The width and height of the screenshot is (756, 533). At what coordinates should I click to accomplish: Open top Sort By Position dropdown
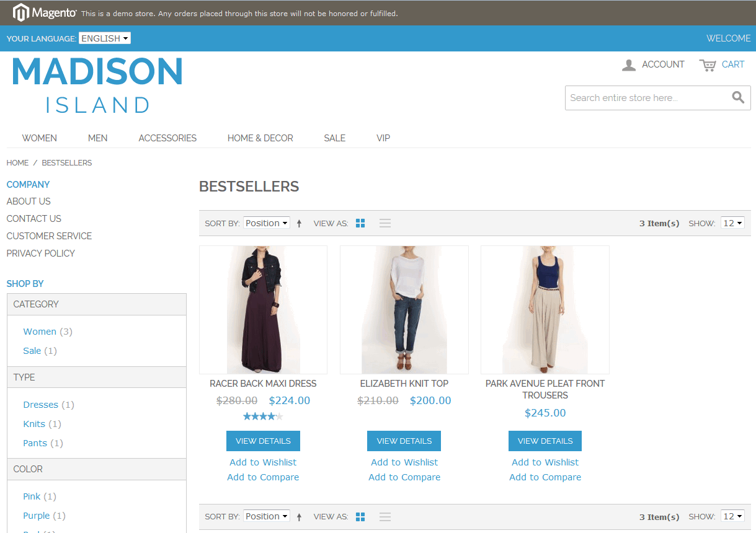pos(267,223)
